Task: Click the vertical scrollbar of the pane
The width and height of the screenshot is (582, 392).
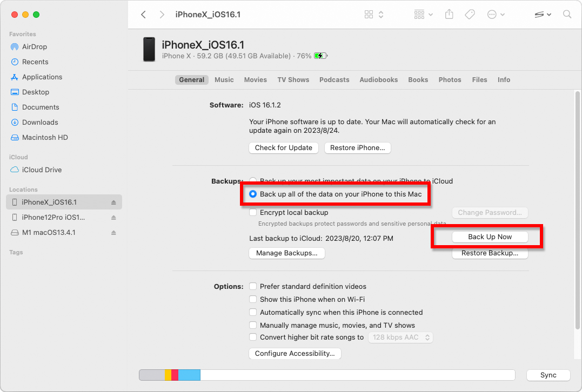Action: pyautogui.click(x=577, y=210)
